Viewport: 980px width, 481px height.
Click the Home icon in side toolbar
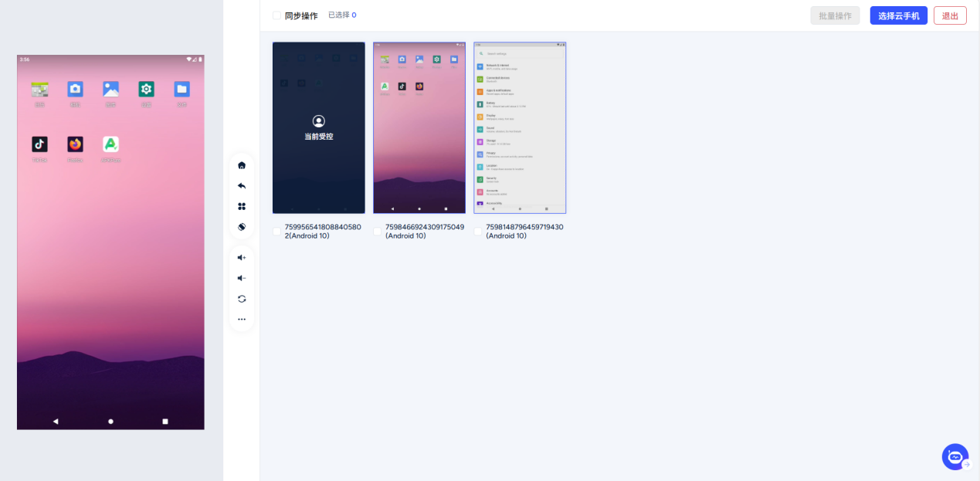pos(242,165)
